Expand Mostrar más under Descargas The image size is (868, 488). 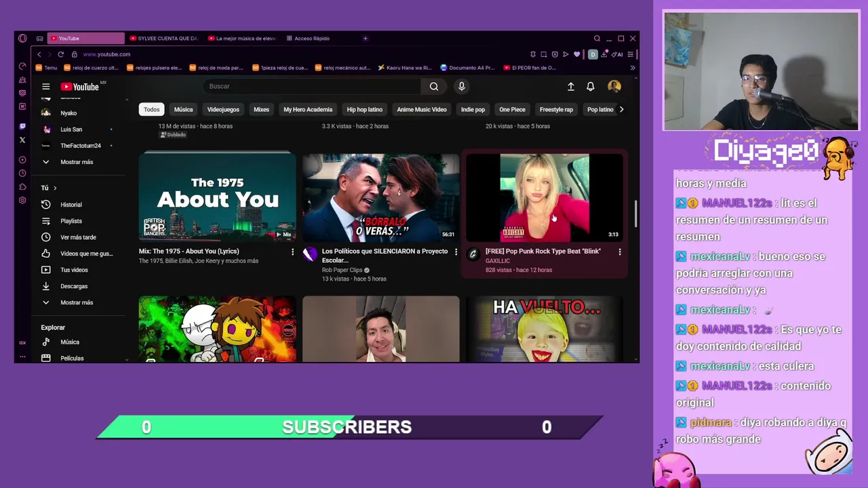click(79, 302)
